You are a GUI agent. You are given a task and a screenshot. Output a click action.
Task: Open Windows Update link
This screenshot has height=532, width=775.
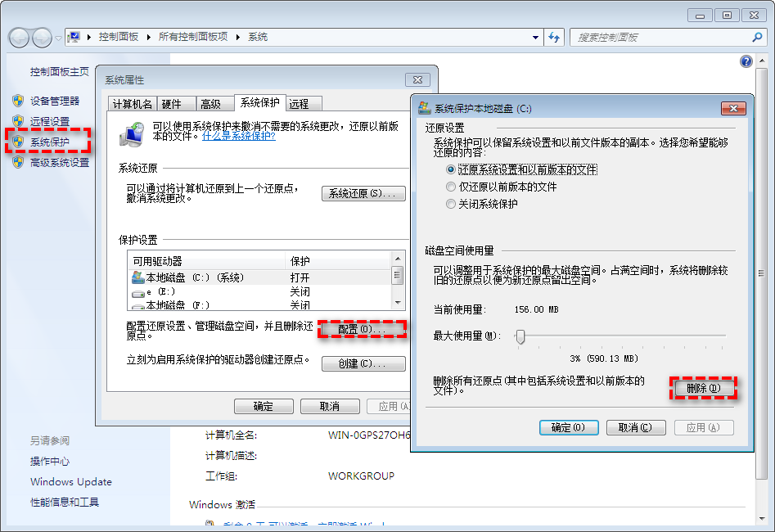coord(70,481)
